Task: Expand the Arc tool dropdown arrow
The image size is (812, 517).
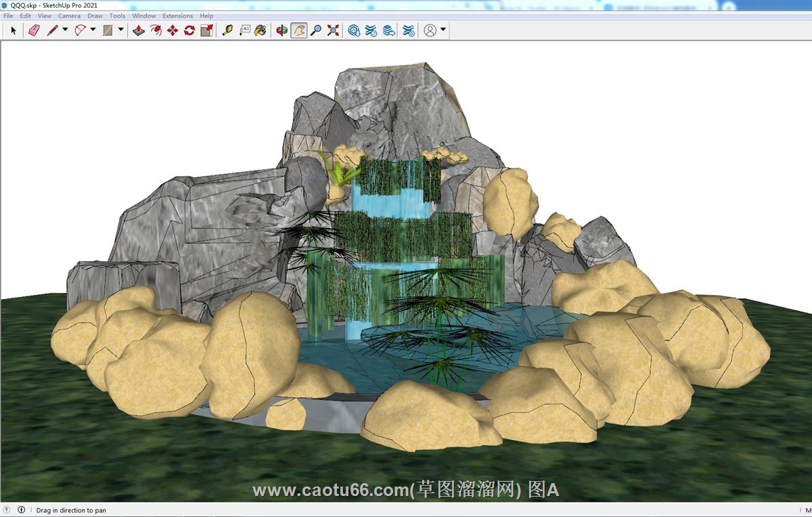Action: [93, 30]
